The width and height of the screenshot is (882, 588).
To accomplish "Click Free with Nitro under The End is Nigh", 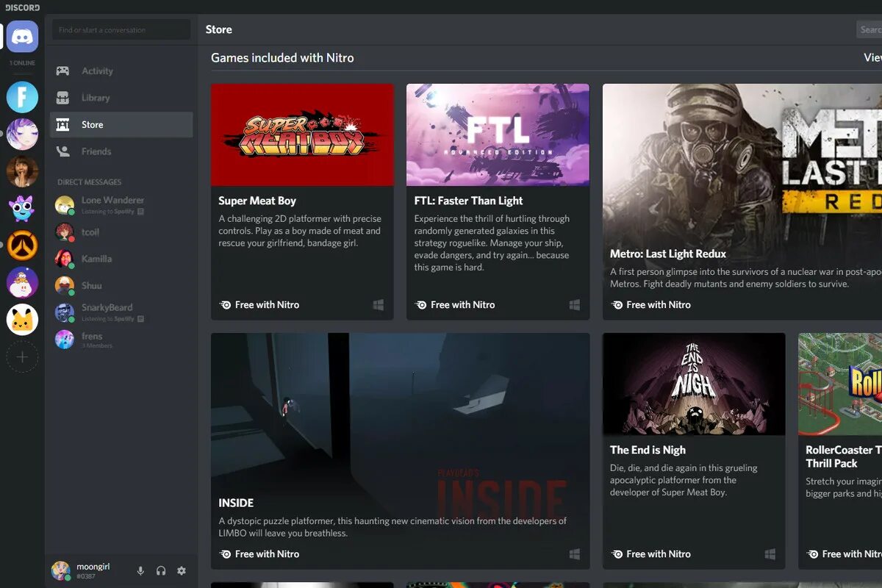I will (x=659, y=554).
